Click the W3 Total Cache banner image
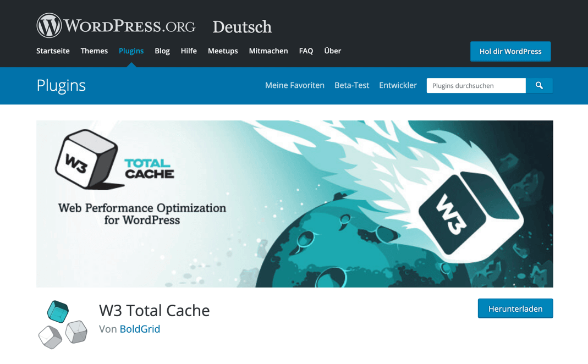 pos(295,204)
